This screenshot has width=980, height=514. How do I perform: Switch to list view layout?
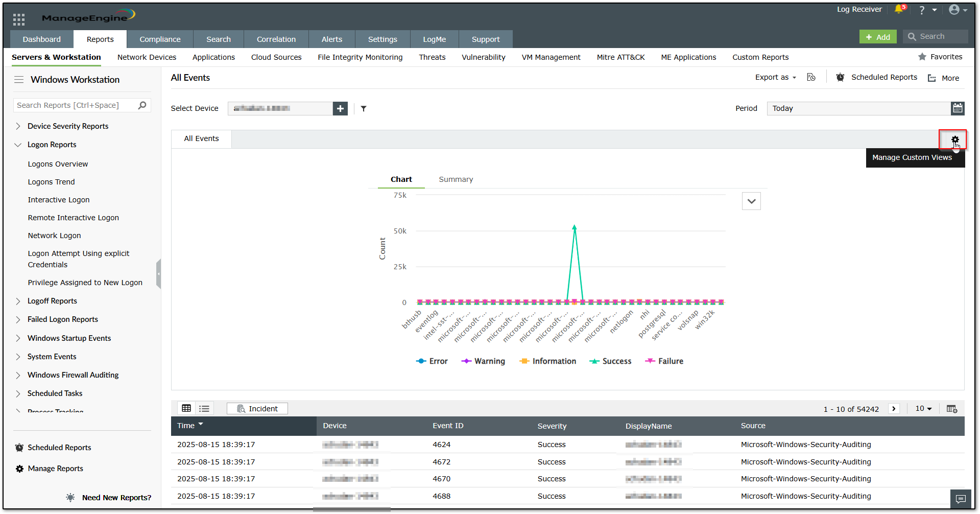coord(204,408)
